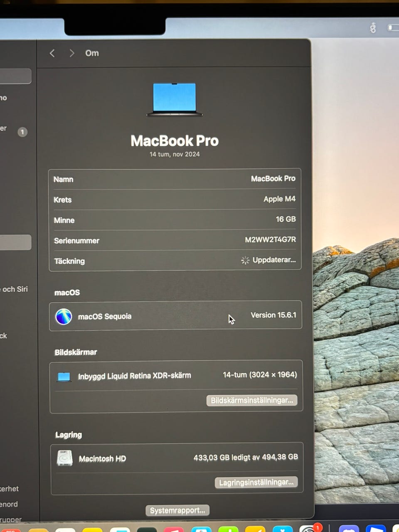Go back using the left chevron
The image size is (399, 532).
point(52,53)
